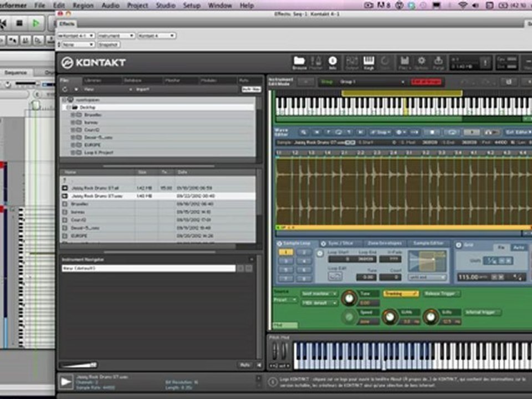Toggle the Tracking option

click(401, 294)
